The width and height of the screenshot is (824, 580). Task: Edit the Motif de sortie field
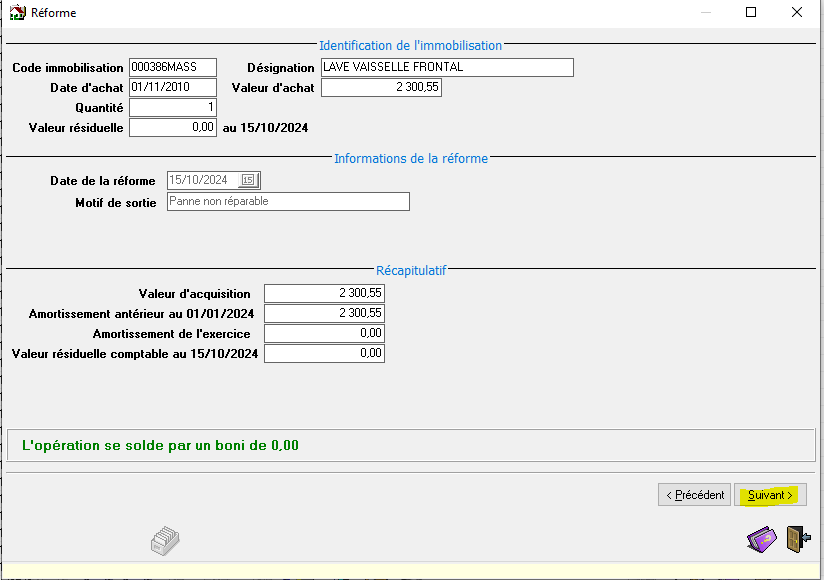click(x=288, y=201)
